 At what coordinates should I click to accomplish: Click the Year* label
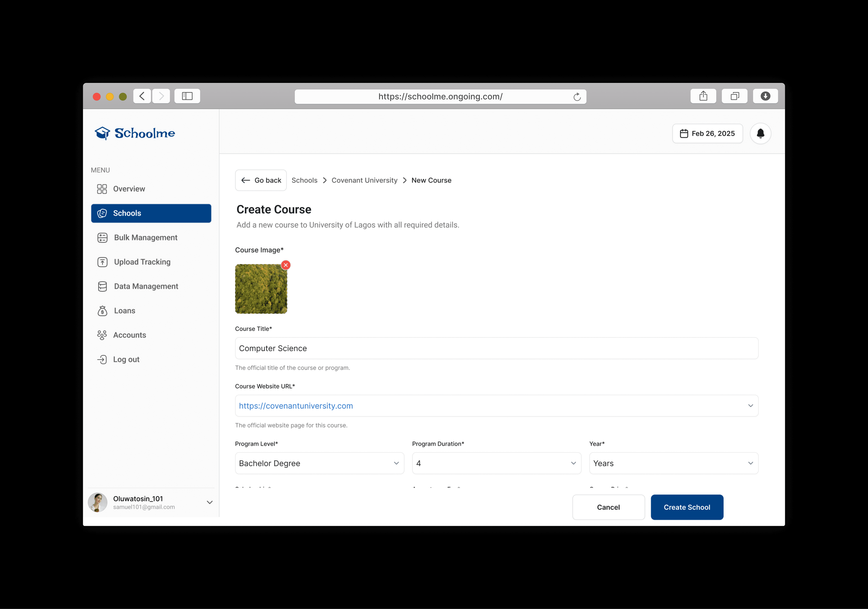pos(597,444)
